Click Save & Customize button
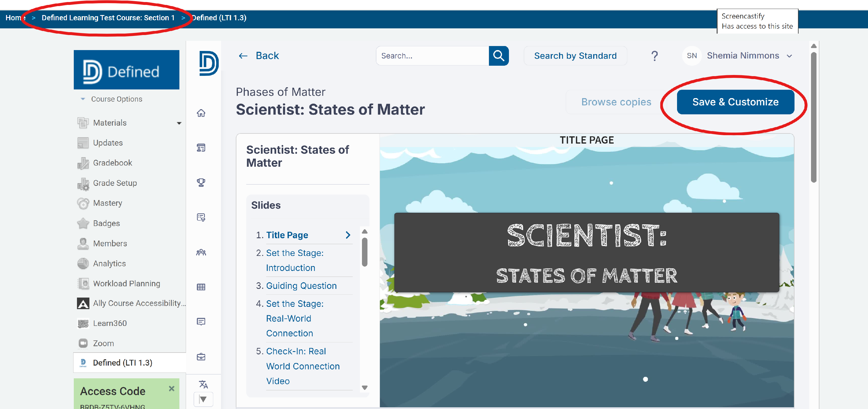Screen dimensions: 868x409 point(735,102)
